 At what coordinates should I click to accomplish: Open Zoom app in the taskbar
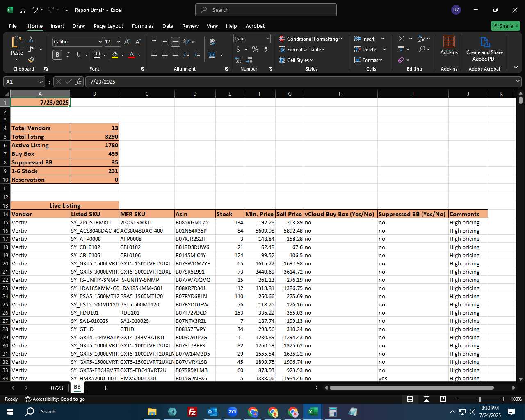233,411
